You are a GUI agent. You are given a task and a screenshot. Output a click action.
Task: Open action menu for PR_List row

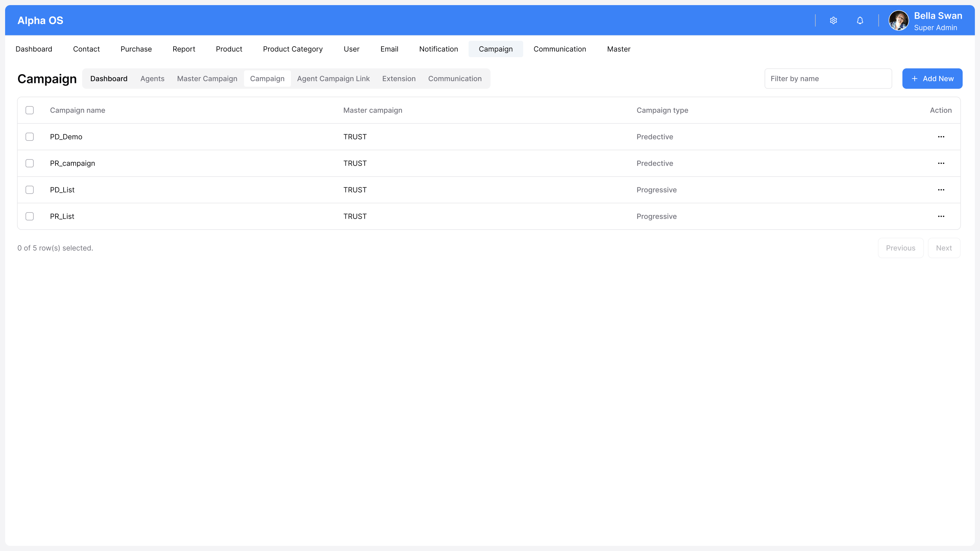point(941,216)
